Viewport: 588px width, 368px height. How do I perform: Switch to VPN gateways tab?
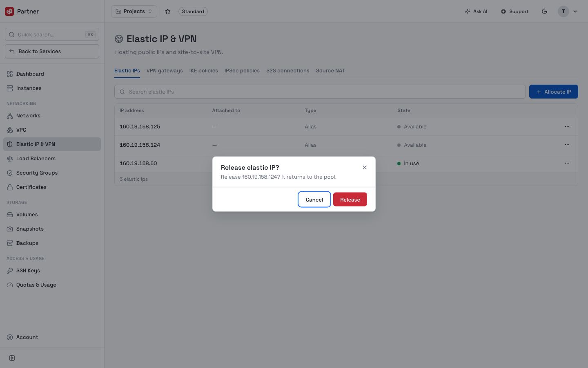click(x=165, y=71)
